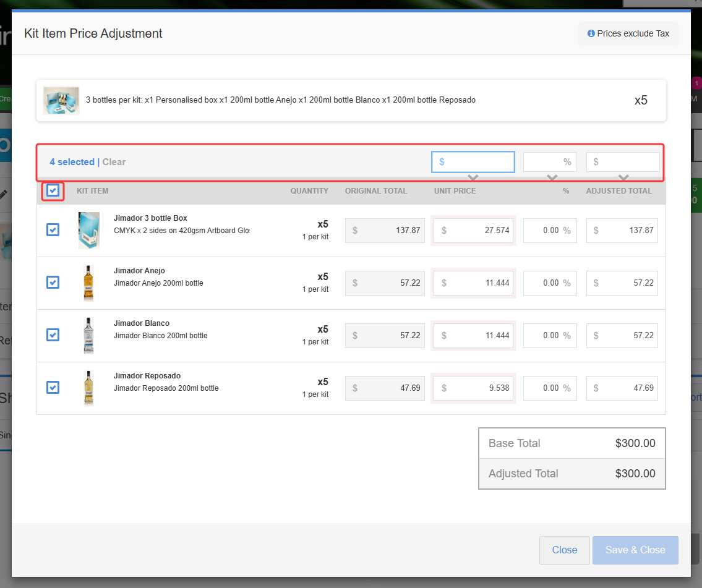The width and height of the screenshot is (702, 588).
Task: Click the Adjusted Total $300.00 value
Action: [635, 474]
